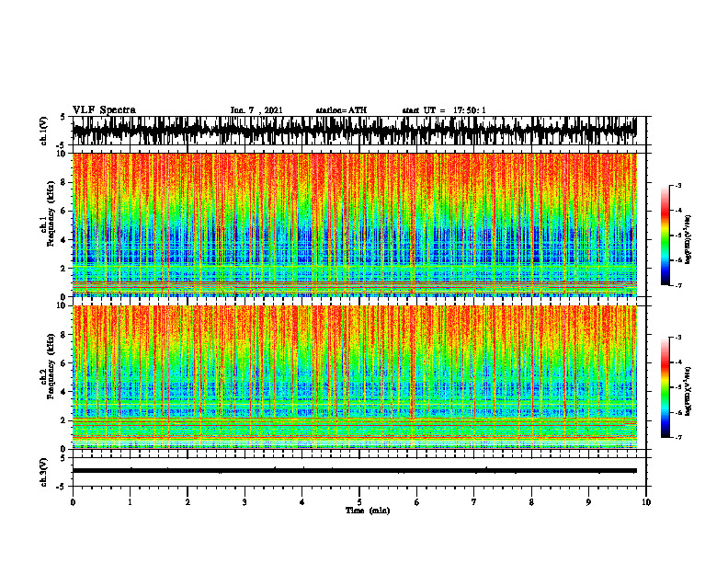Image resolution: width=728 pixels, height=563 pixels.
Task: Click the ch.1 color bar log(PSD) label
Action: pyautogui.click(x=688, y=240)
